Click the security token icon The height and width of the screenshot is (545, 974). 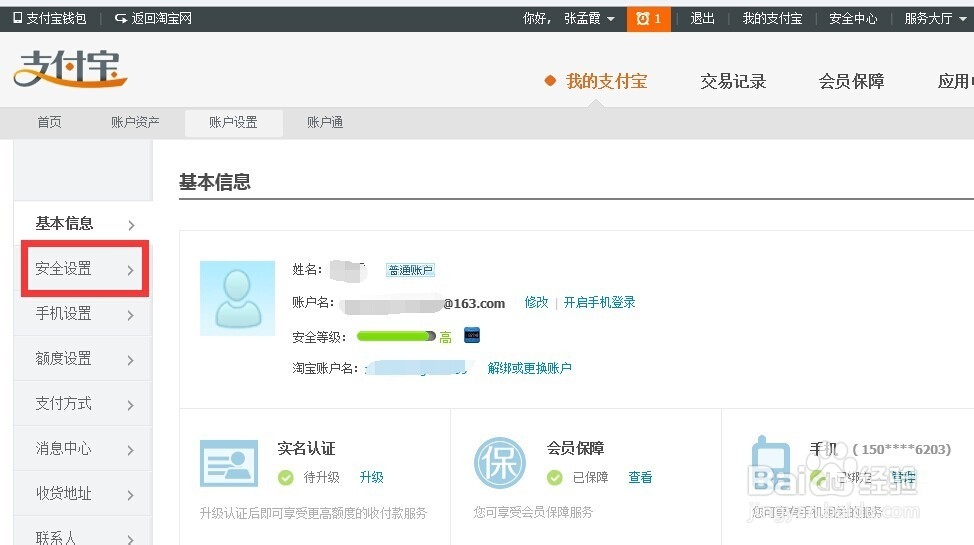pos(472,335)
